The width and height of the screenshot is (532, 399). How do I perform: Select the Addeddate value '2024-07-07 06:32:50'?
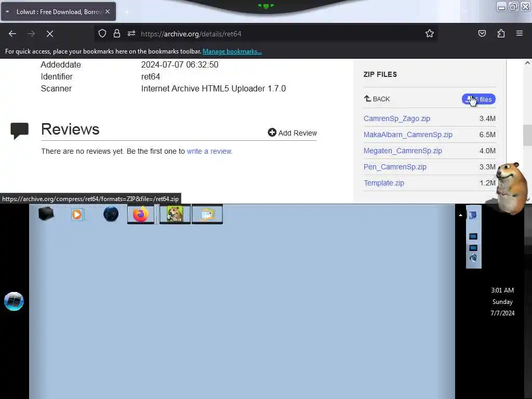point(180,65)
